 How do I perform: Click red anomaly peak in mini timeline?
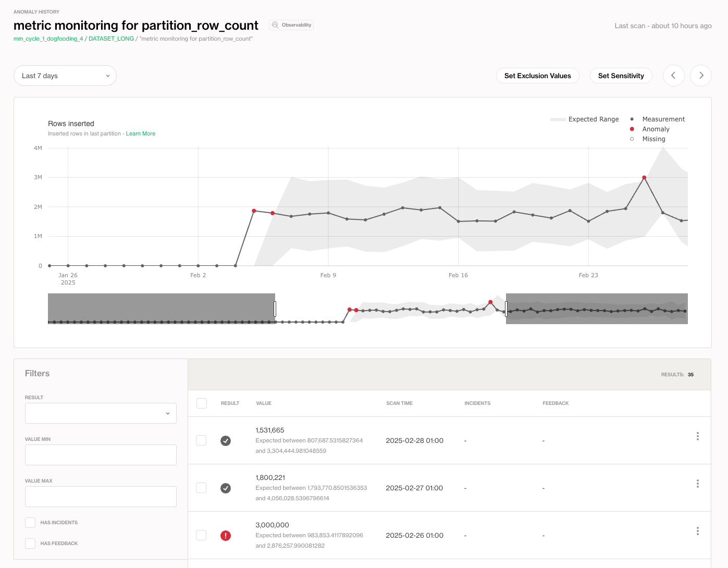pos(490,302)
